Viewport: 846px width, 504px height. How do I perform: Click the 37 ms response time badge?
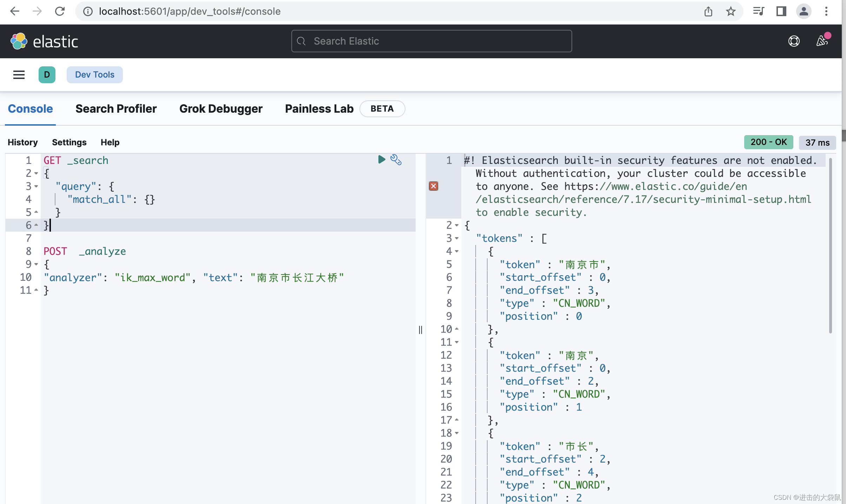(818, 142)
